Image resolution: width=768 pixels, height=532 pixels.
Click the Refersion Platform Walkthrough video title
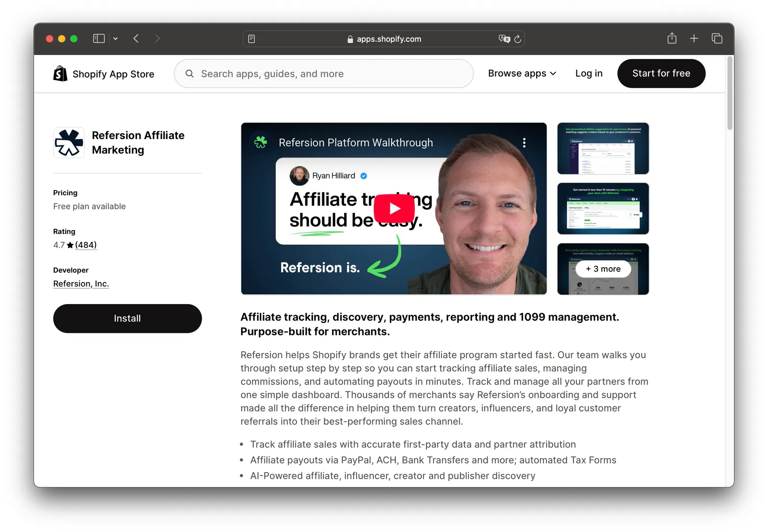(x=356, y=142)
